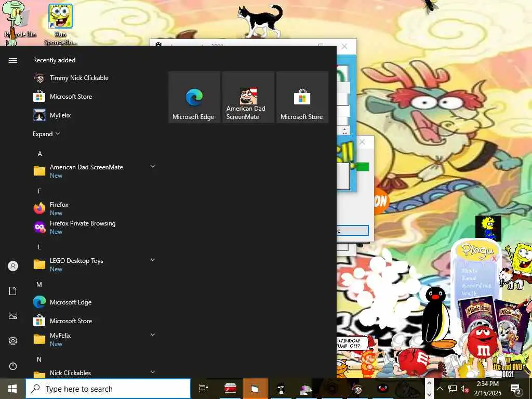Select Walk in the Pingu menu
The image size is (532, 399).
click(469, 293)
